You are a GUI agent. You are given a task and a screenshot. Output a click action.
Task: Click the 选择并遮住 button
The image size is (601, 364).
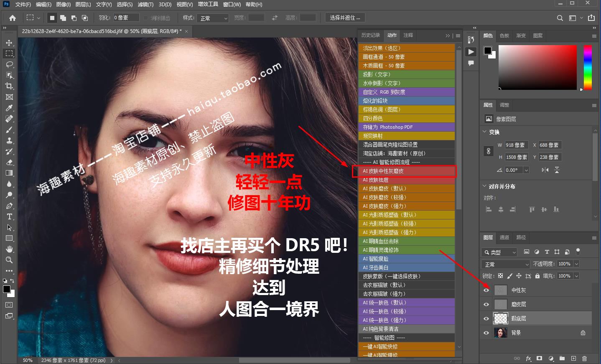point(345,18)
